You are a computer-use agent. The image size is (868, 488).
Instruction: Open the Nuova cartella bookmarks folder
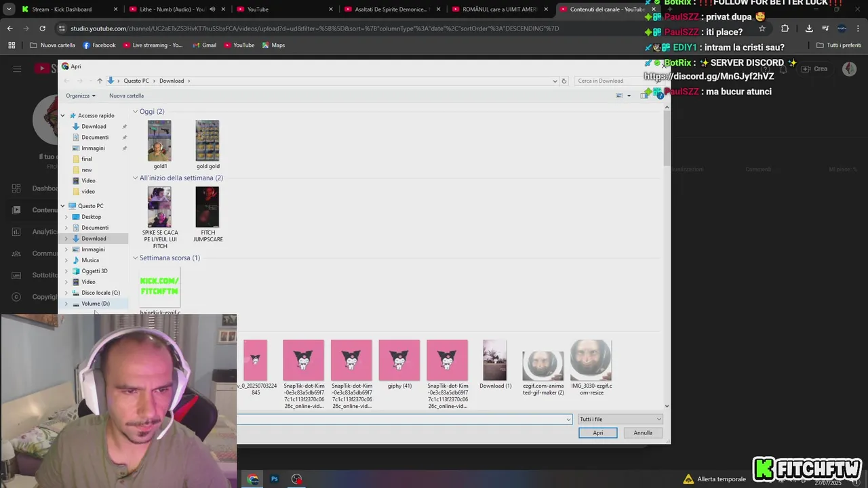[x=53, y=45]
